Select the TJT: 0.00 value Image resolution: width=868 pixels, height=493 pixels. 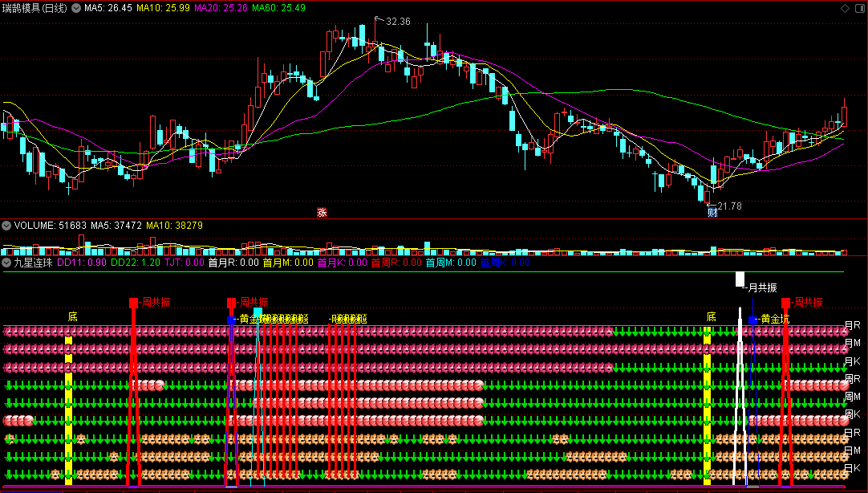[x=185, y=263]
